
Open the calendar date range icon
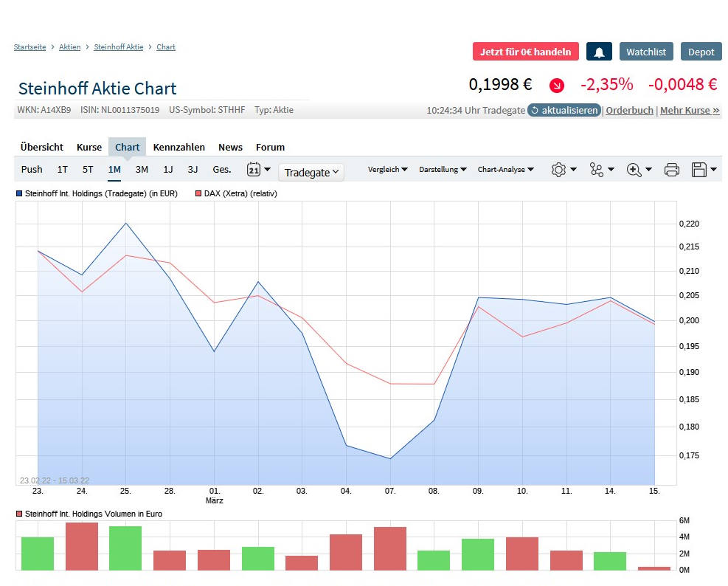coord(254,169)
